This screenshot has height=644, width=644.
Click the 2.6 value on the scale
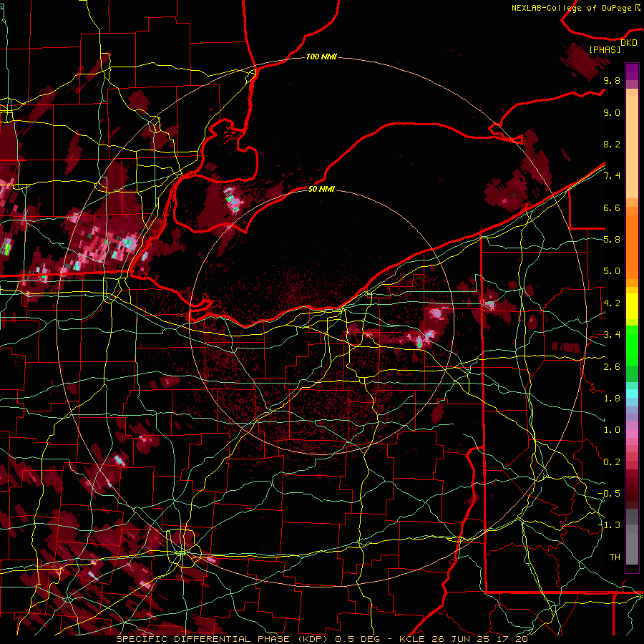tap(612, 367)
